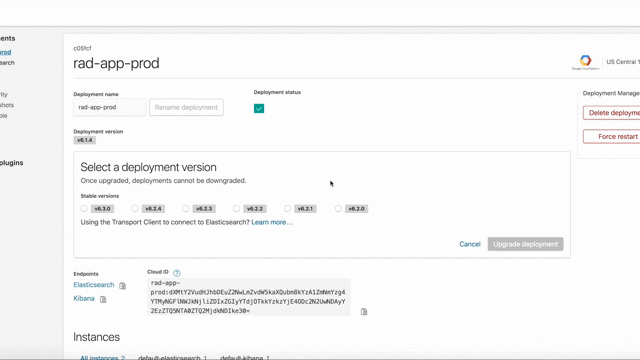Switch to the default-kibana tab
This screenshot has height=360, width=640.
(x=245, y=357)
